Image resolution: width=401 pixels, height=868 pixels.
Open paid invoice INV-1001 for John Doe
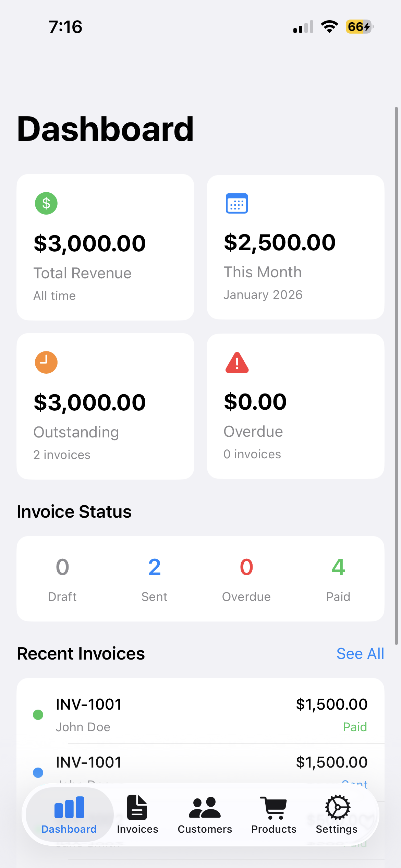point(200,714)
